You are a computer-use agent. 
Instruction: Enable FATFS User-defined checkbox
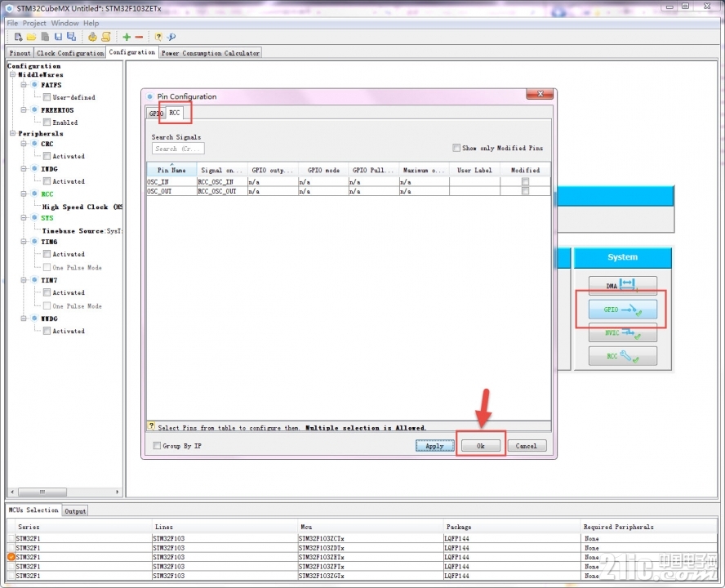coord(47,97)
